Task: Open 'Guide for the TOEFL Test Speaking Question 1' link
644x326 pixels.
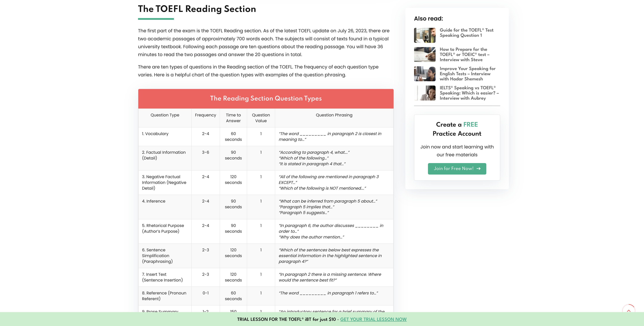Action: (466, 33)
